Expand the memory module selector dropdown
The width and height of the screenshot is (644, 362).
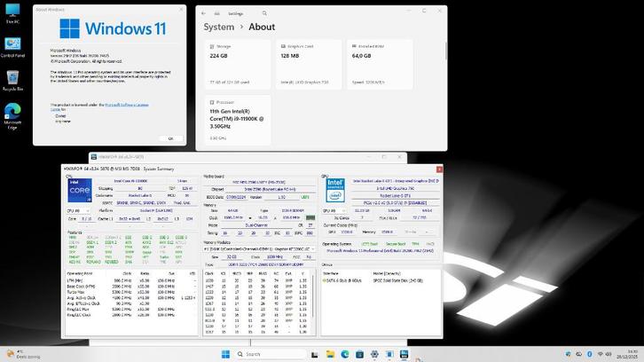(x=260, y=249)
